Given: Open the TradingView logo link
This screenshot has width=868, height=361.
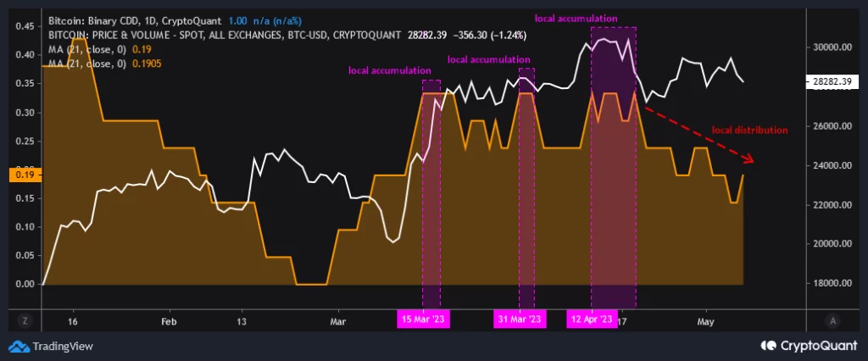Looking at the screenshot, I should coord(52,346).
